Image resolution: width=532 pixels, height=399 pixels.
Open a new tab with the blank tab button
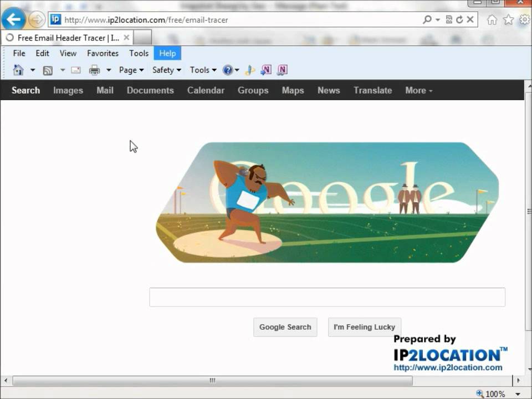tap(142, 38)
